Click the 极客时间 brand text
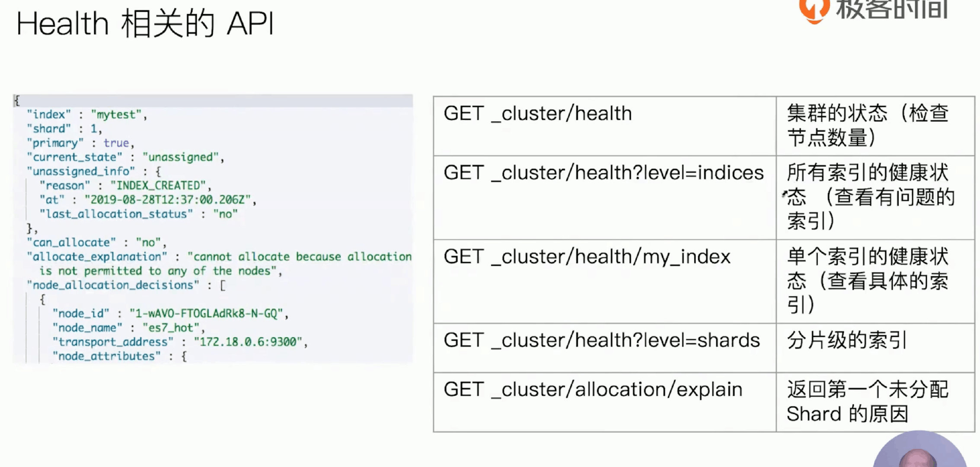This screenshot has width=980, height=467. [892, 10]
